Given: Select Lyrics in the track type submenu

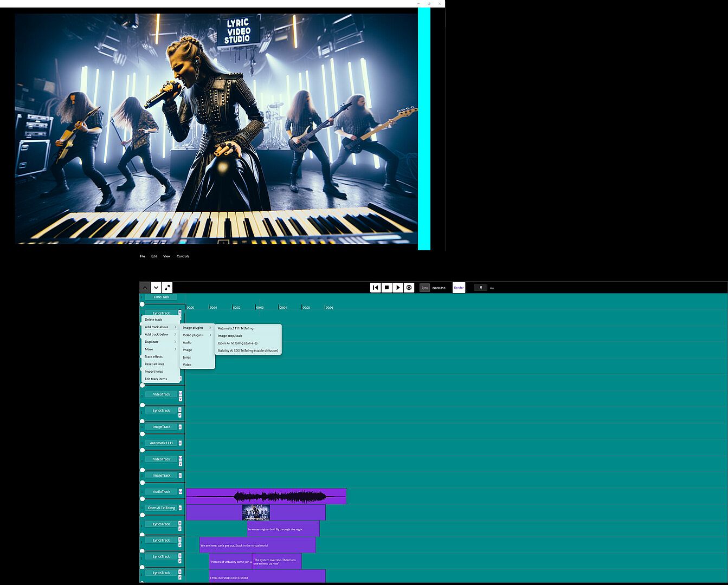Looking at the screenshot, I should (197, 357).
